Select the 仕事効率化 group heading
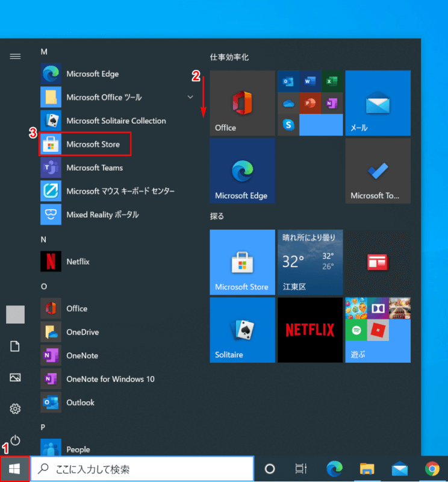Viewport: 448px width, 482px height. coord(229,57)
